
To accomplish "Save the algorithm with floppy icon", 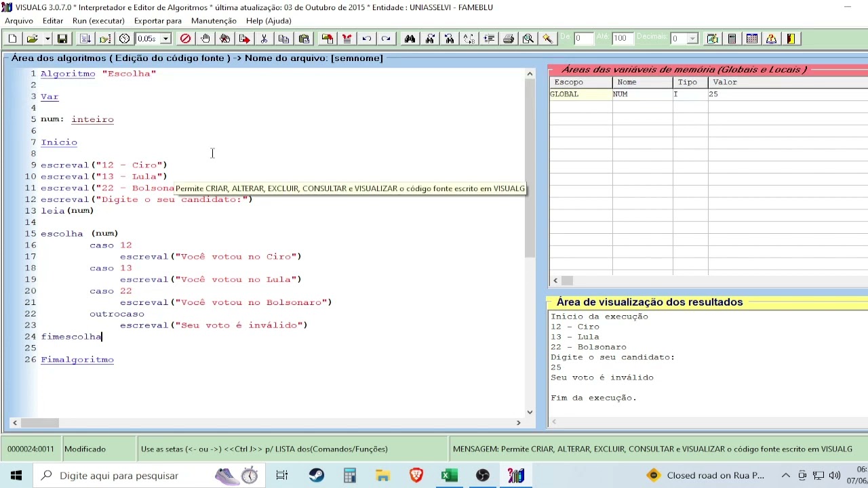I will (x=62, y=39).
